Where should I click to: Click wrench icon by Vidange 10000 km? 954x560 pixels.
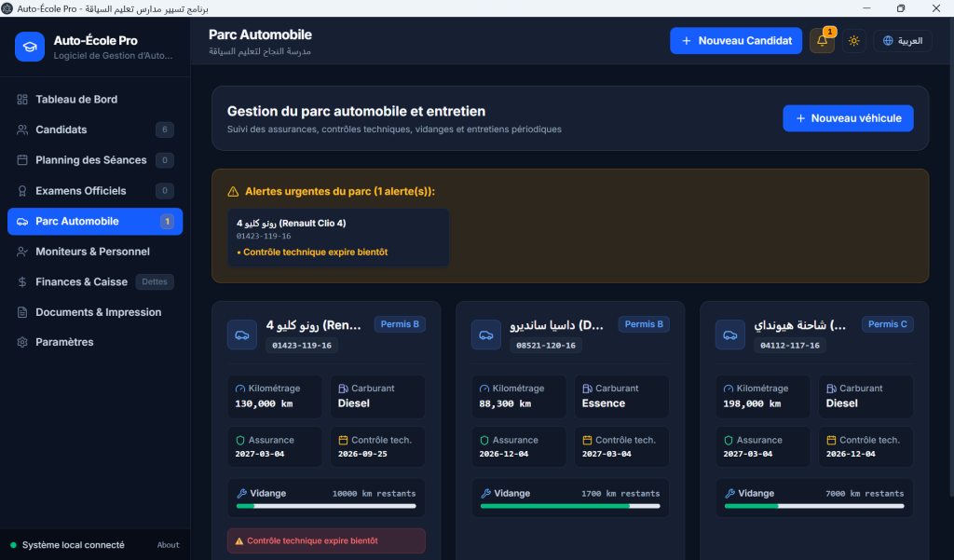pyautogui.click(x=241, y=494)
